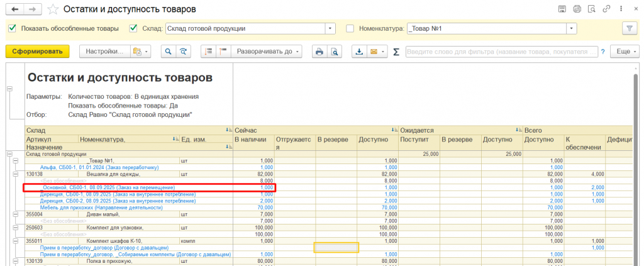
Task: Click the sort icon in Номенклатура header
Action: click(176, 140)
